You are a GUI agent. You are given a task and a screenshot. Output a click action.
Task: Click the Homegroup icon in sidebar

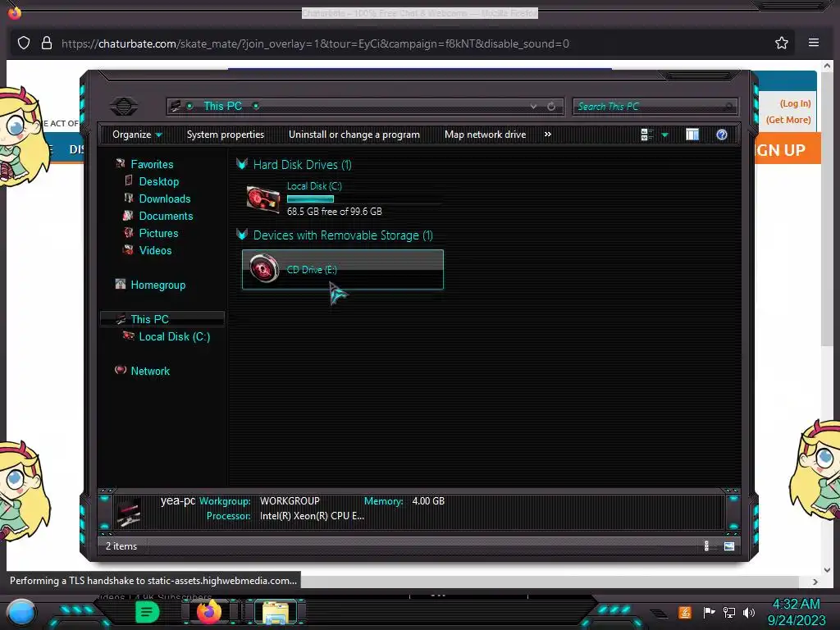point(121,284)
